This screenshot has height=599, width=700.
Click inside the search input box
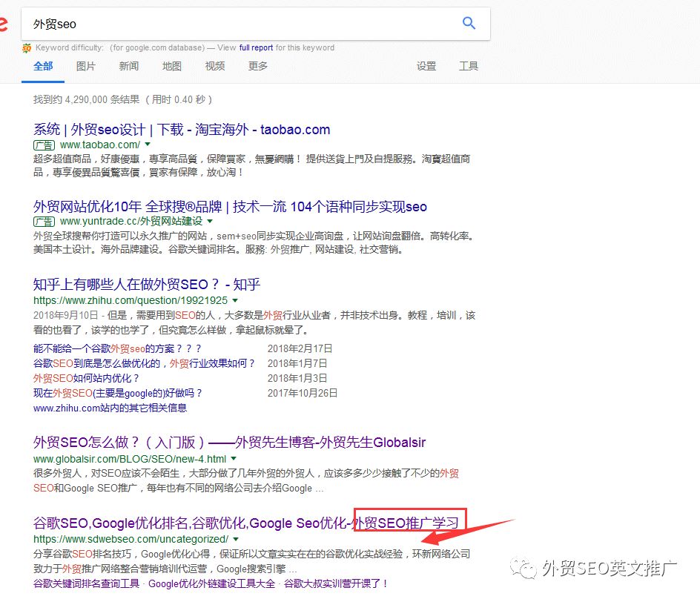[222, 23]
